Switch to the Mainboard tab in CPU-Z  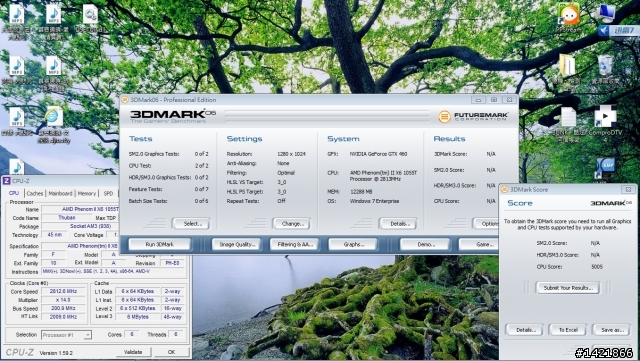click(60, 194)
